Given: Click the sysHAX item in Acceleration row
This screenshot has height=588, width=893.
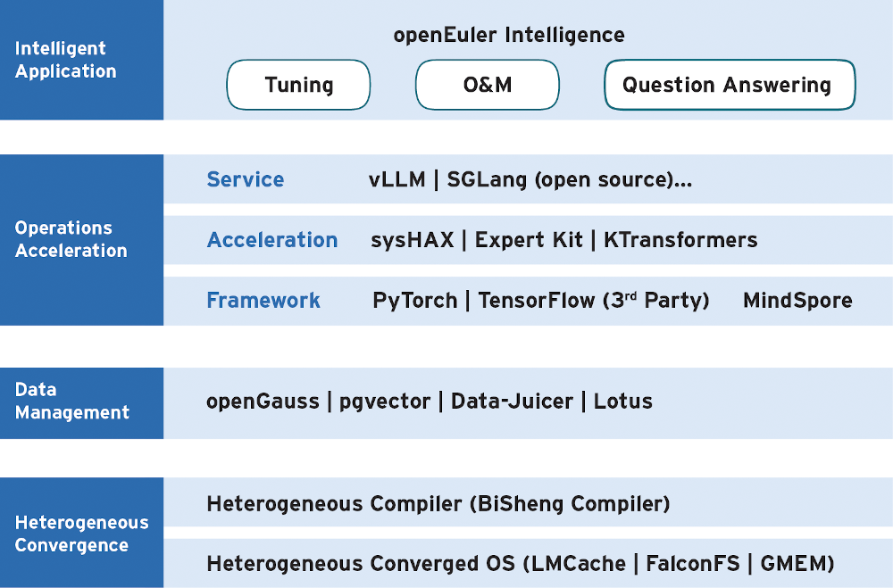Looking at the screenshot, I should pos(413,240).
